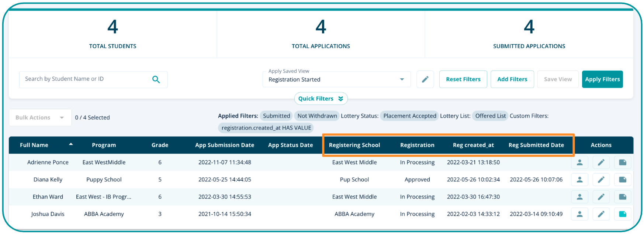
Task: Open student profile icon for Adrienne Ponce
Action: 579,163
